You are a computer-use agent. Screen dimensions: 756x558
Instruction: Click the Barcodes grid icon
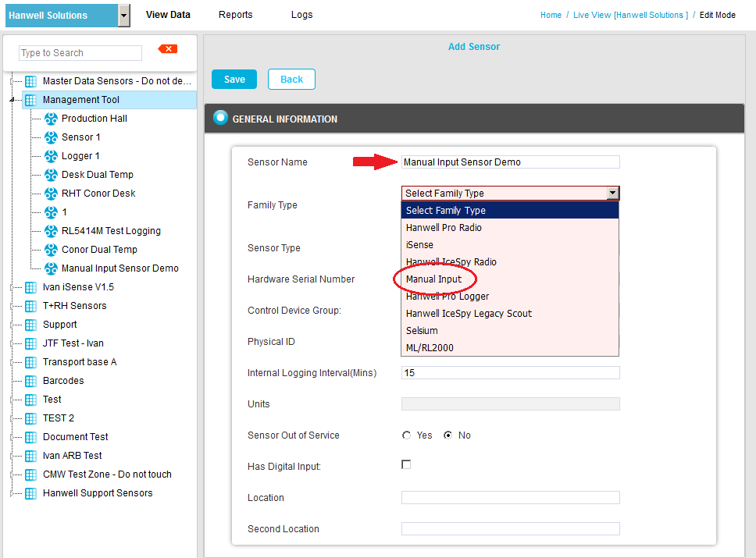click(x=31, y=381)
